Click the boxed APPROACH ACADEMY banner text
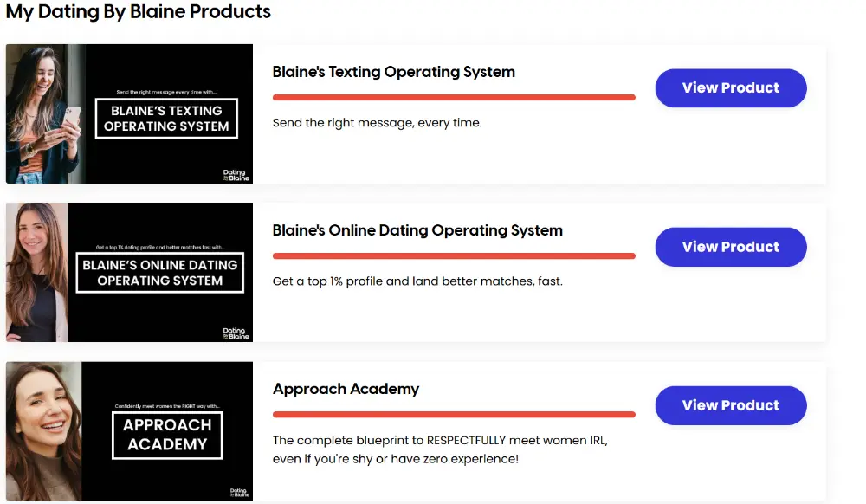This screenshot has width=866, height=504. pos(167,435)
